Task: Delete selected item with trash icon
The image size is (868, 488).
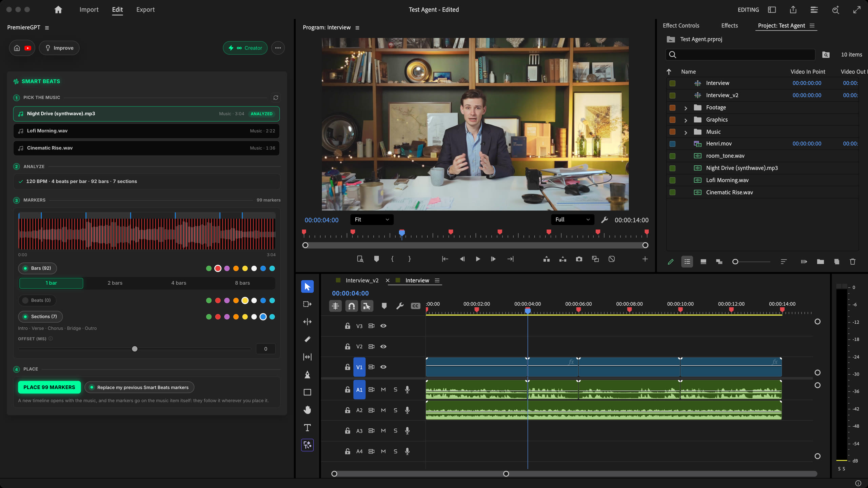Action: point(853,262)
